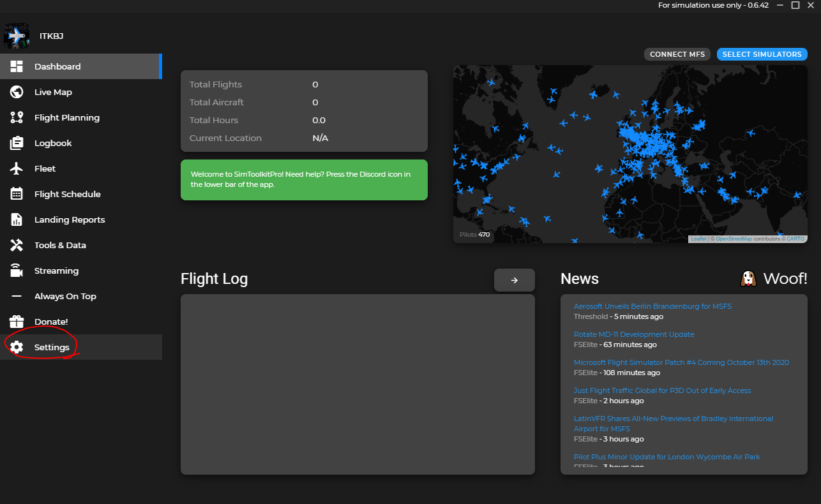Viewport: 821px width, 504px height.
Task: Click the SELECT SIMULATORS button
Action: pyautogui.click(x=762, y=54)
